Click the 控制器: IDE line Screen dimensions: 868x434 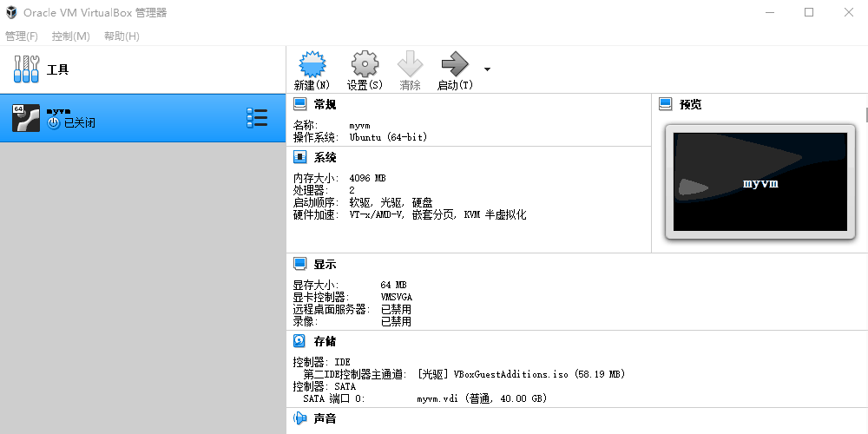(322, 362)
